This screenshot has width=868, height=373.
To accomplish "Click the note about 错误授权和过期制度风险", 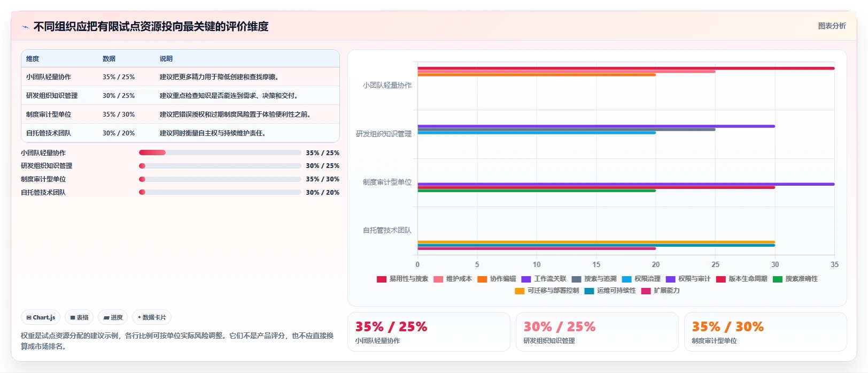I will (x=235, y=115).
